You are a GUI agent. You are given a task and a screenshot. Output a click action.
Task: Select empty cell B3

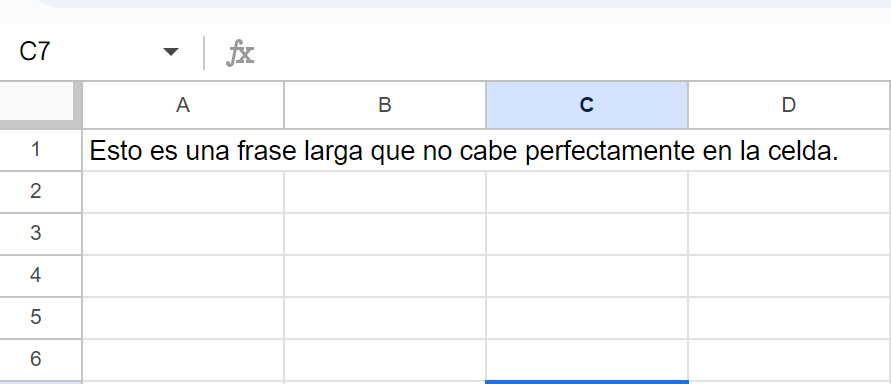click(x=385, y=234)
